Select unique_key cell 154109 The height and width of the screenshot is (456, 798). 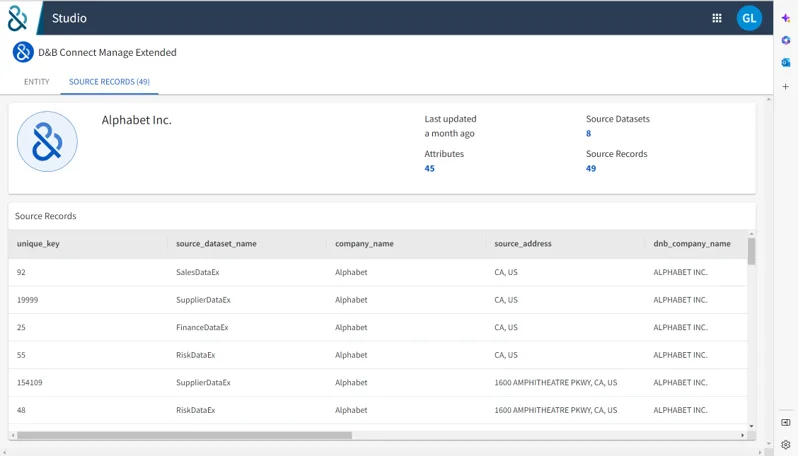[x=30, y=382]
